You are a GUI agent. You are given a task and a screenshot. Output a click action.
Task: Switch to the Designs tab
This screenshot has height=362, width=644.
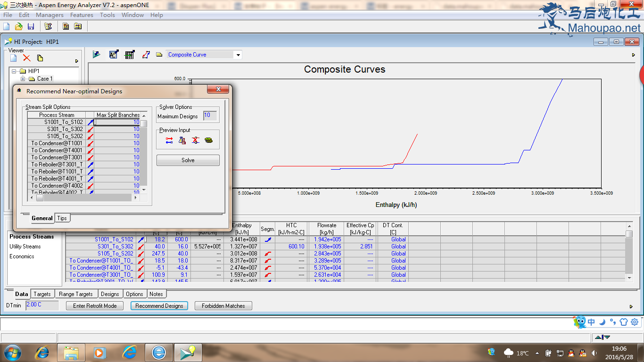point(110,294)
